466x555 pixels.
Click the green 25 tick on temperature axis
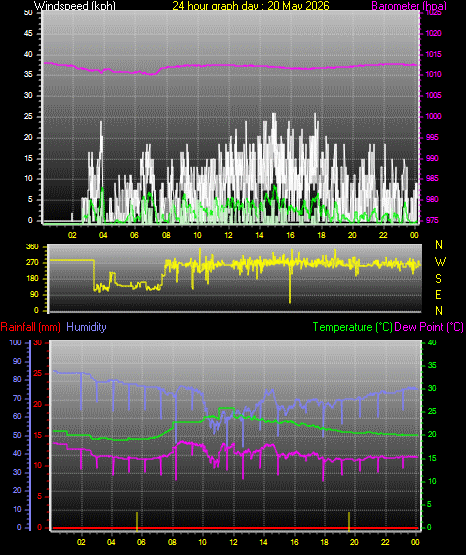(432, 412)
